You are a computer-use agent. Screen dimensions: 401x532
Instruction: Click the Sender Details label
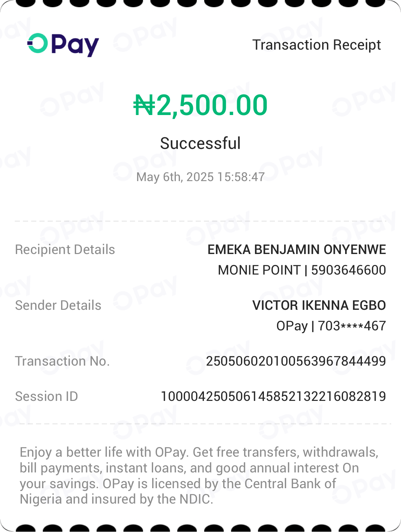58,305
